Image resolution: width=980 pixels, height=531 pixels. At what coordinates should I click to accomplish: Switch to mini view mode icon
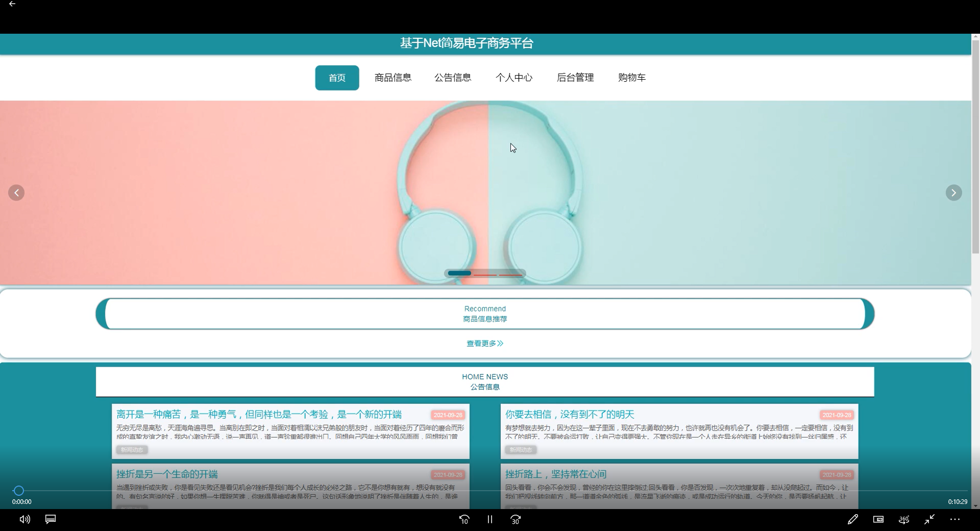click(878, 519)
